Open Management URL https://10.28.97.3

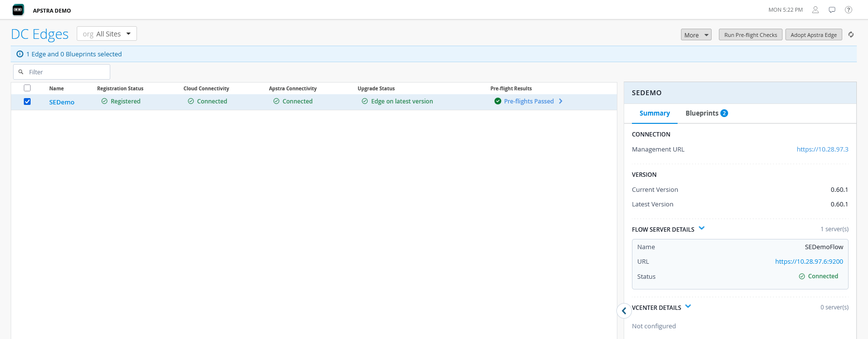[822, 149]
